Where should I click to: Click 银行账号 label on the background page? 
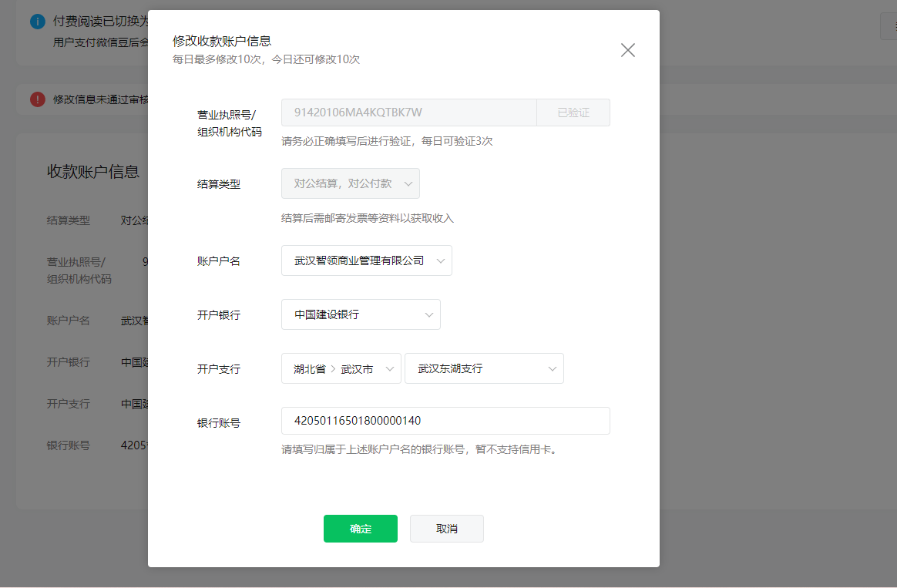point(69,445)
